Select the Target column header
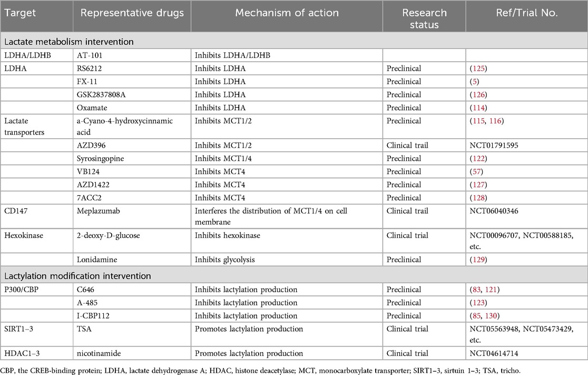Screen dimensions: 588x375 click(37, 16)
